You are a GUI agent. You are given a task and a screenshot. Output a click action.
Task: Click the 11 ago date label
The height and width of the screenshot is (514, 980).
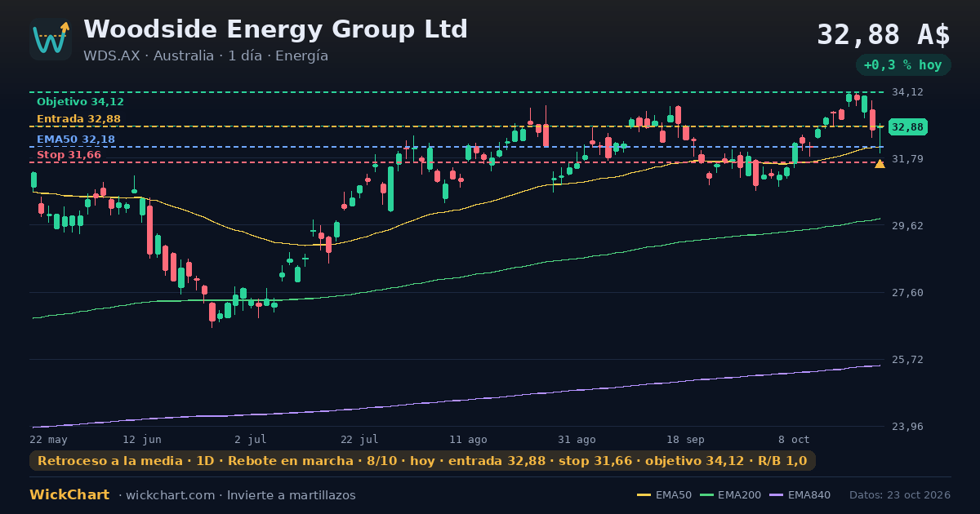(x=468, y=439)
